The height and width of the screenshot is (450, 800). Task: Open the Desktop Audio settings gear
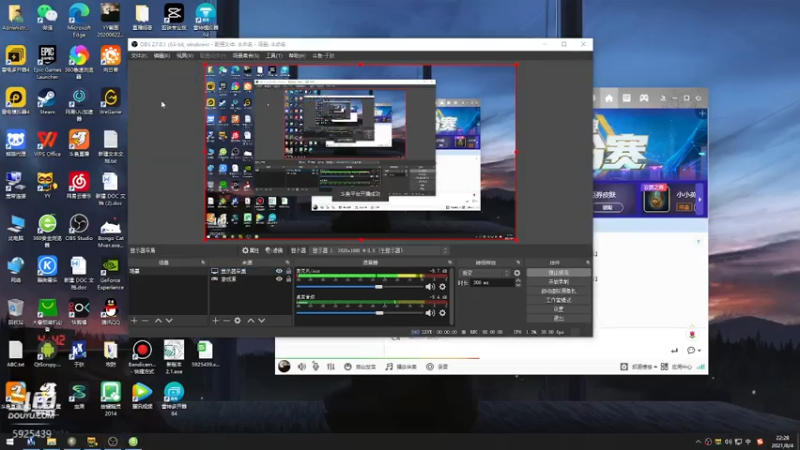(442, 313)
